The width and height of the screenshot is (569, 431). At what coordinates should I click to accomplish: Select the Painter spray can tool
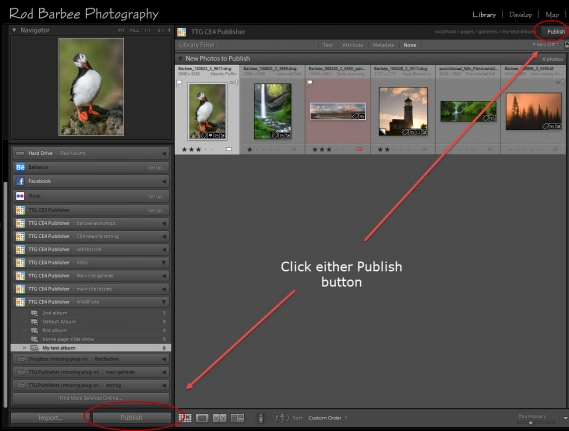(261, 418)
